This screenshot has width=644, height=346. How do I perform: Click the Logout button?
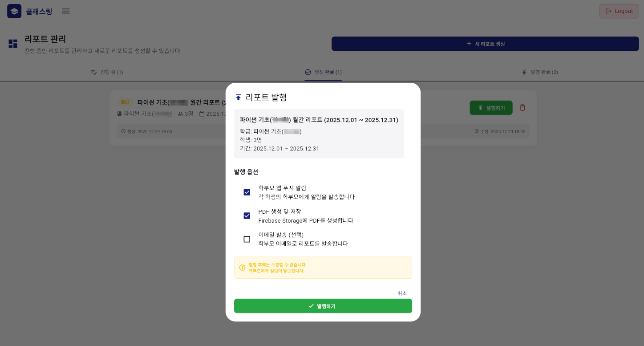tap(619, 11)
